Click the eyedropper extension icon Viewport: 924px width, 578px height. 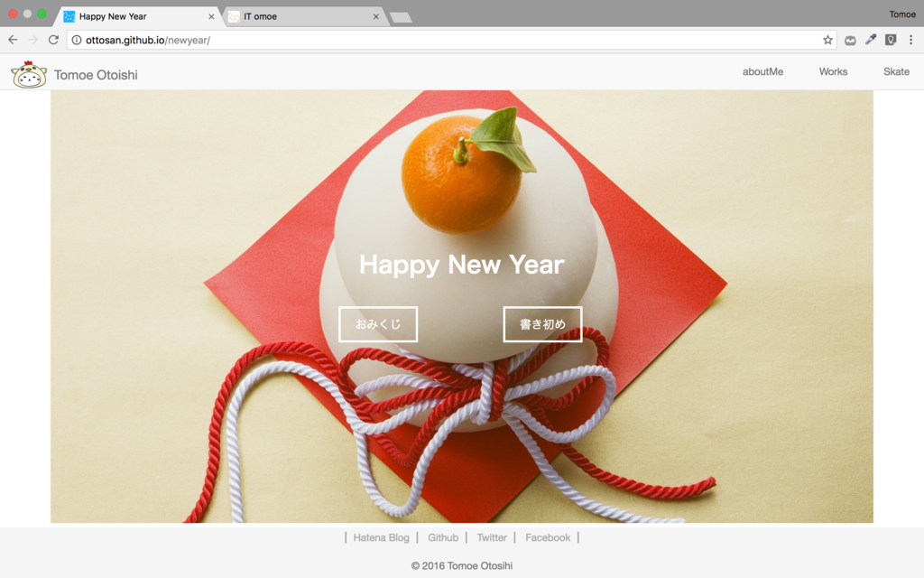pos(871,40)
